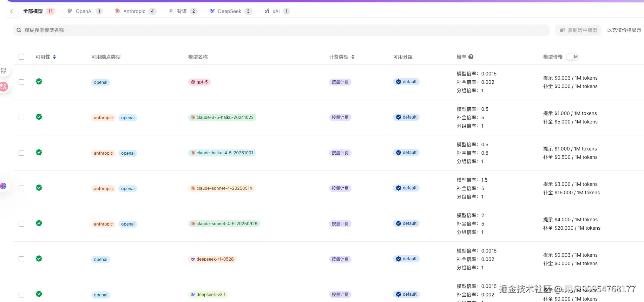
Task: Click default group tag for claude-sonnet-4-20250514
Action: (x=406, y=188)
